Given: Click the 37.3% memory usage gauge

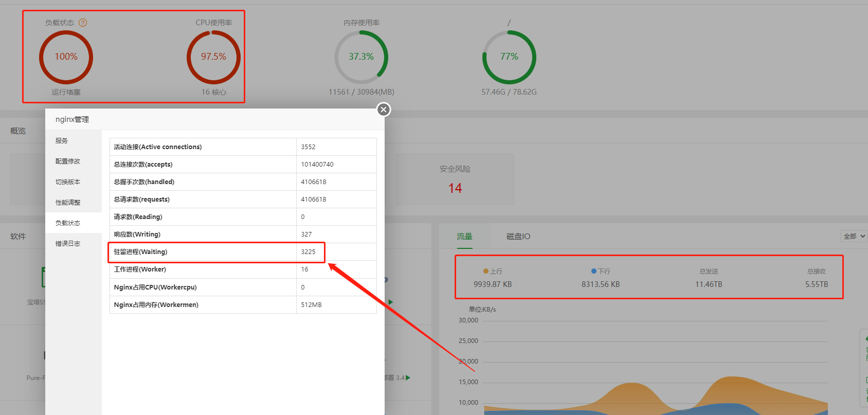Looking at the screenshot, I should pyautogui.click(x=361, y=57).
